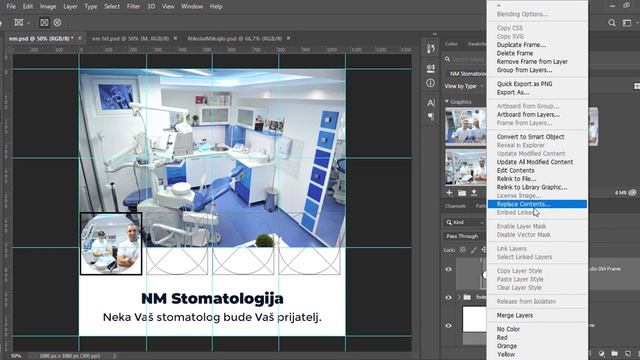
Task: Lock position icon in Layers panel
Action: pos(484,250)
